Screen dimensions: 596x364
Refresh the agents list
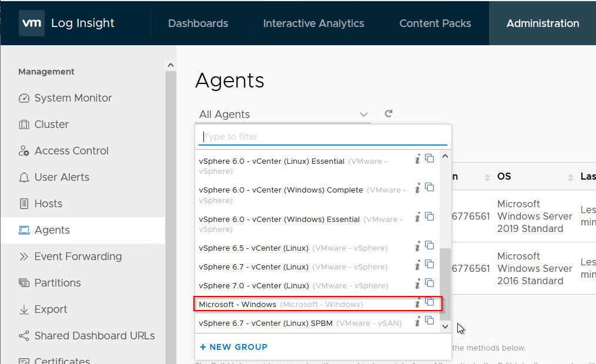tap(388, 114)
